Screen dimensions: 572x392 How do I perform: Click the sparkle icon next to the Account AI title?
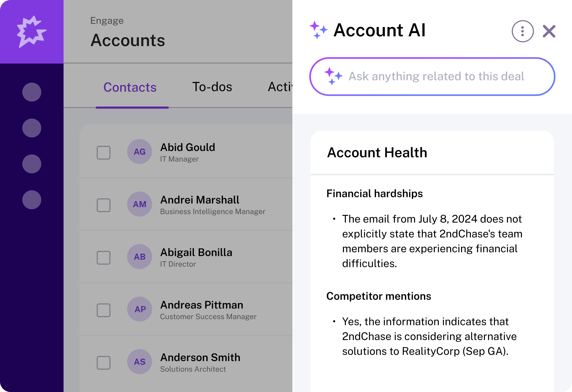pyautogui.click(x=319, y=30)
